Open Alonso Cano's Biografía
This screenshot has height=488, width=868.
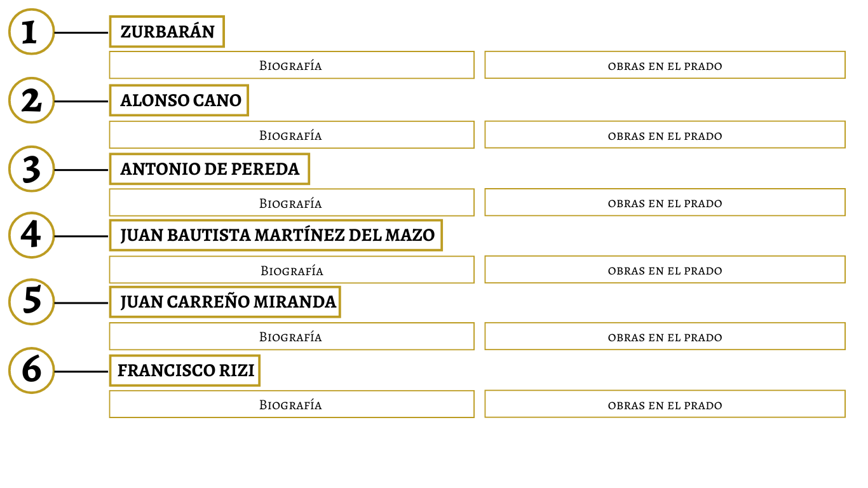coord(292,135)
